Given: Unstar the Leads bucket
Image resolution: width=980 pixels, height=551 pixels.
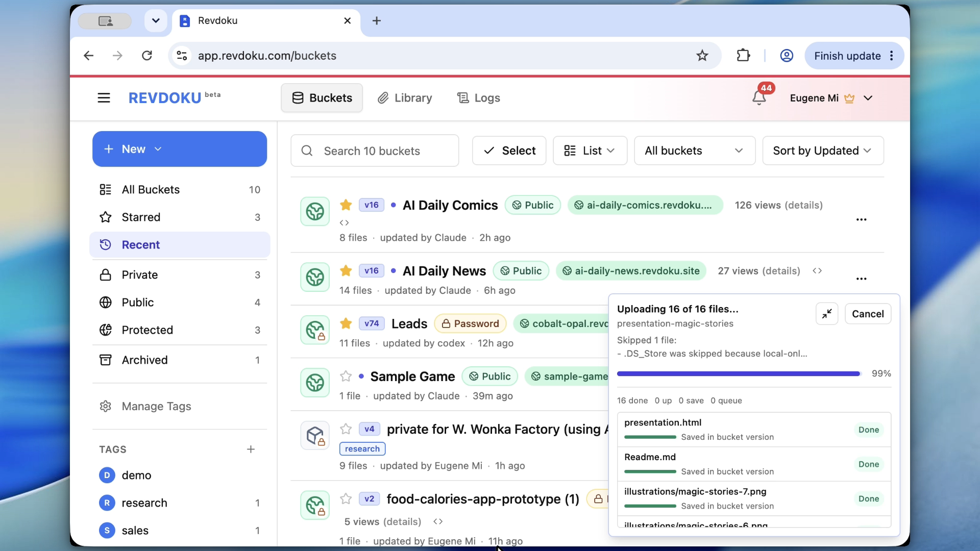Looking at the screenshot, I should point(346,323).
